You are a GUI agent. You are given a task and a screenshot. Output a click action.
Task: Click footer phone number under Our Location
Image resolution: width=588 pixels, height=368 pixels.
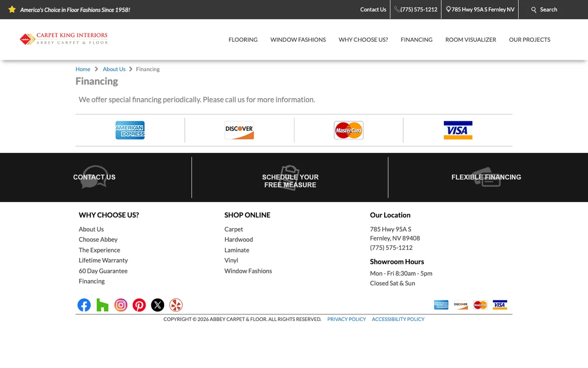click(x=391, y=248)
